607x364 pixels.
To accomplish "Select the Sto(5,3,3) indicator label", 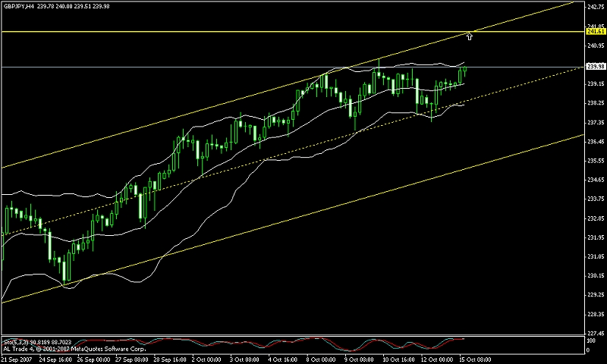I will (x=15, y=342).
